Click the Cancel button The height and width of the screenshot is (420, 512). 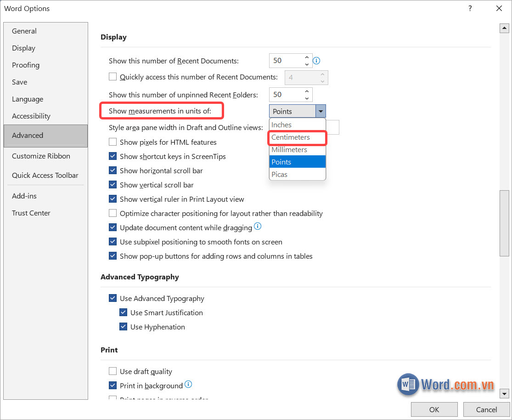486,409
